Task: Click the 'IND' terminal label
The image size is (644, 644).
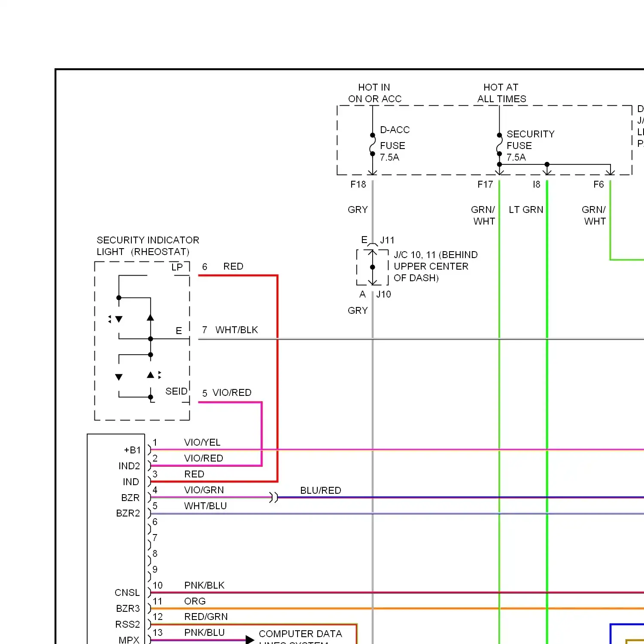Action: coord(131,482)
